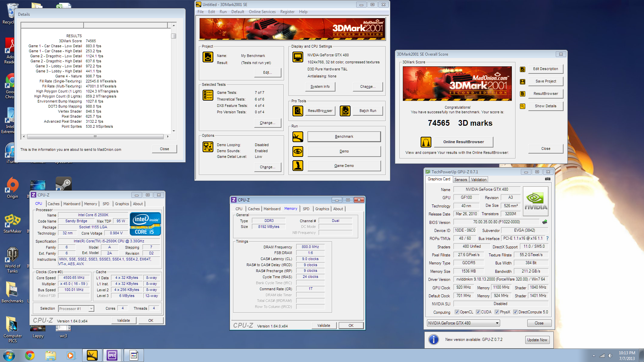
Task: Click Show Details button in Overall Score
Action: (x=545, y=106)
